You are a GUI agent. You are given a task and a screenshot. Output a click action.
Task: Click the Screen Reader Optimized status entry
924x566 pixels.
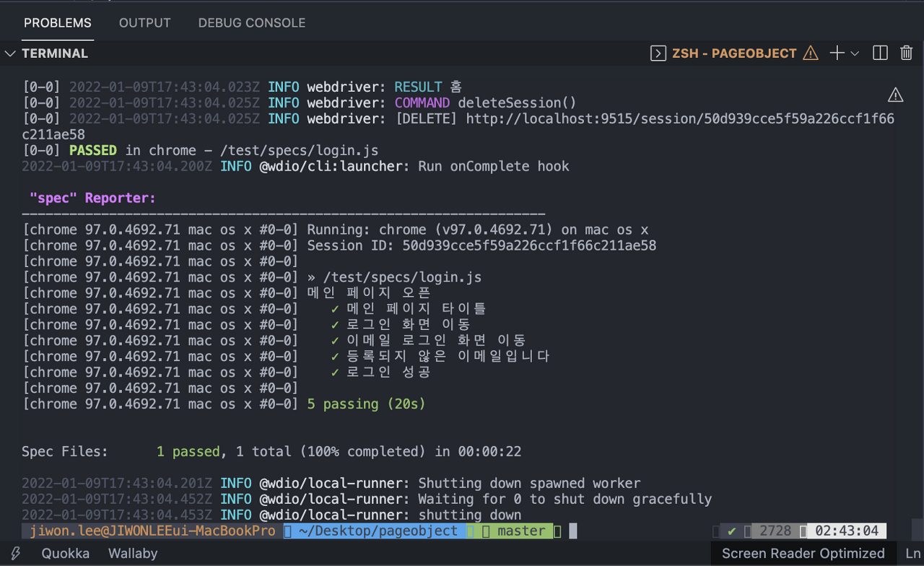click(803, 554)
